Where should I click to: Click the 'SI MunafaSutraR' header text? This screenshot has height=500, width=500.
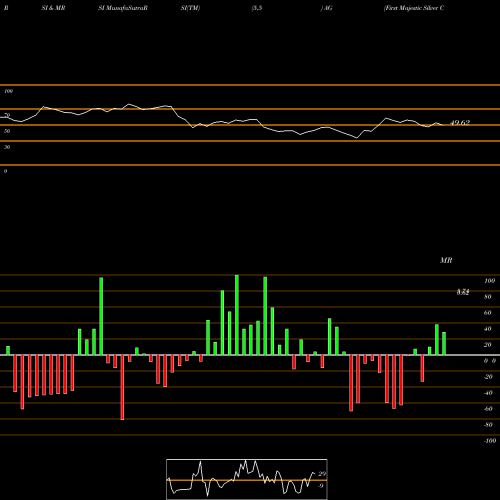(123, 8)
